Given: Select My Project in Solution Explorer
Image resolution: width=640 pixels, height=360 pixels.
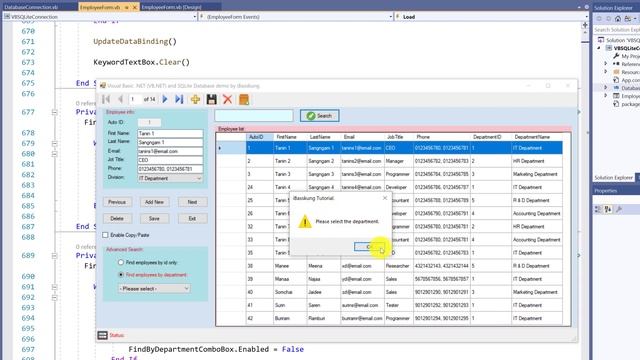Looking at the screenshot, I should [x=627, y=56].
